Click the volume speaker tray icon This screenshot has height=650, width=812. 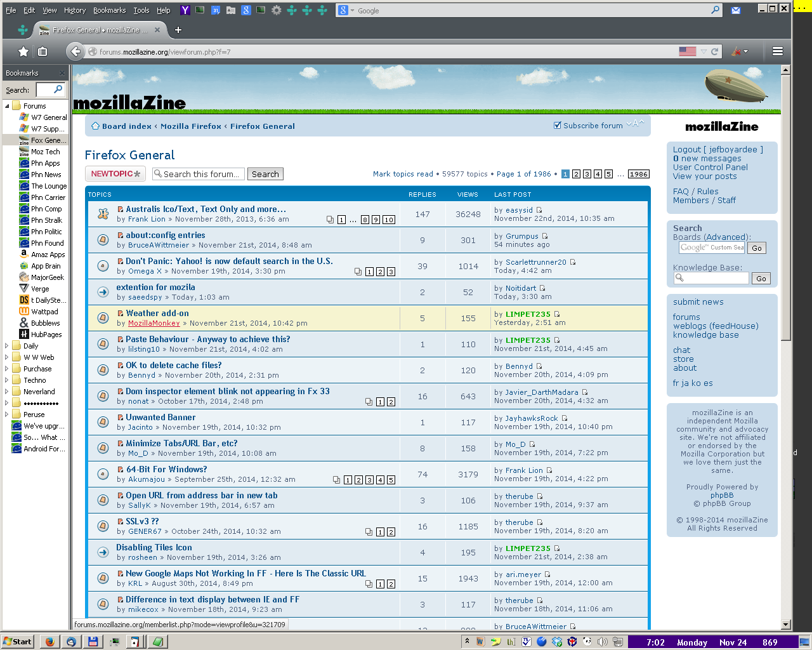pos(603,642)
